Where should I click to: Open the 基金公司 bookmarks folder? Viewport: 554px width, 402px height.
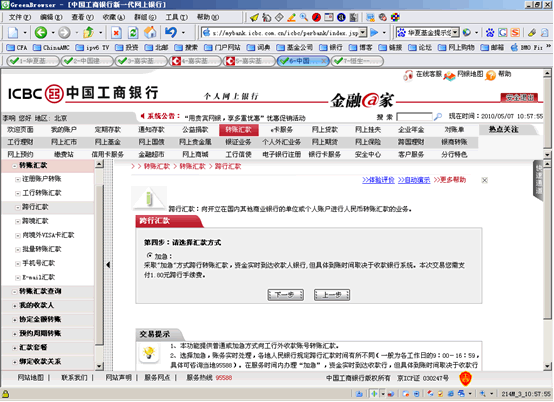coord(295,47)
